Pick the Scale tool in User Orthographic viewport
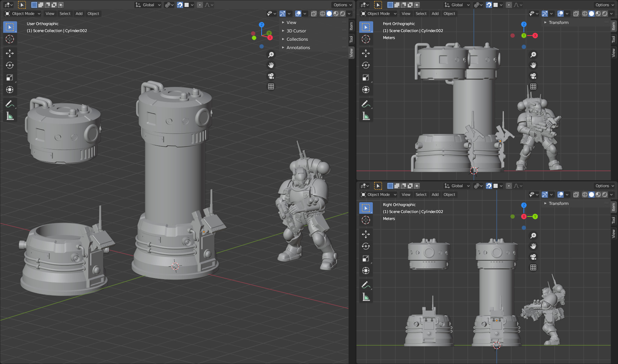Viewport: 618px width, 364px height. [x=10, y=77]
